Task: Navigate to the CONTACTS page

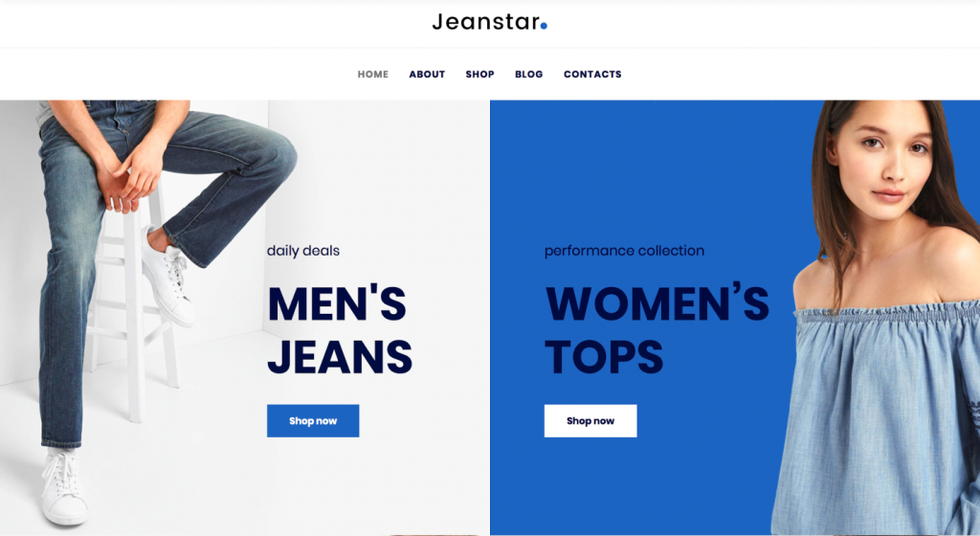Action: click(592, 75)
